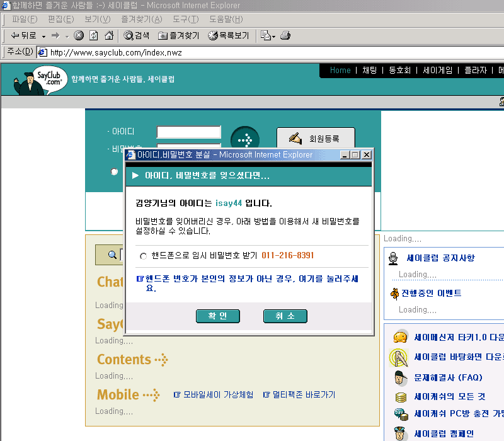Click the microphone icon by 세이클럽 공지사항
This screenshot has width=504, height=441.
[392, 258]
